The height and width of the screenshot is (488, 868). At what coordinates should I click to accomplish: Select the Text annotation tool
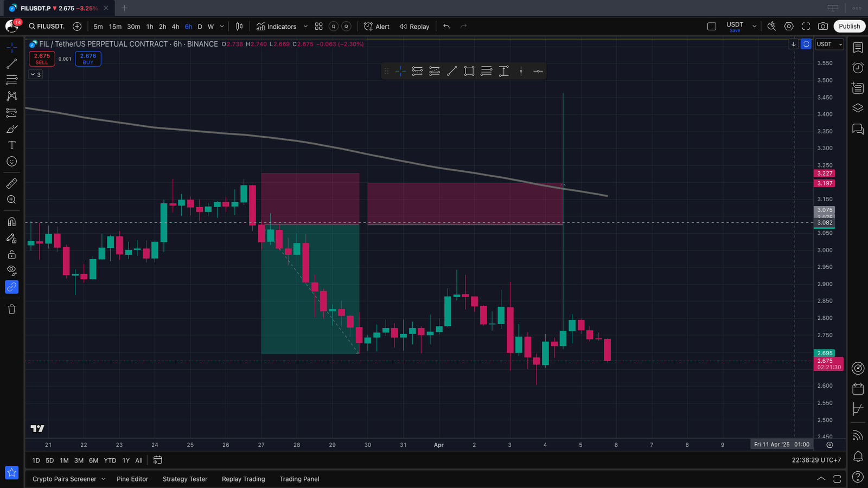(x=11, y=145)
